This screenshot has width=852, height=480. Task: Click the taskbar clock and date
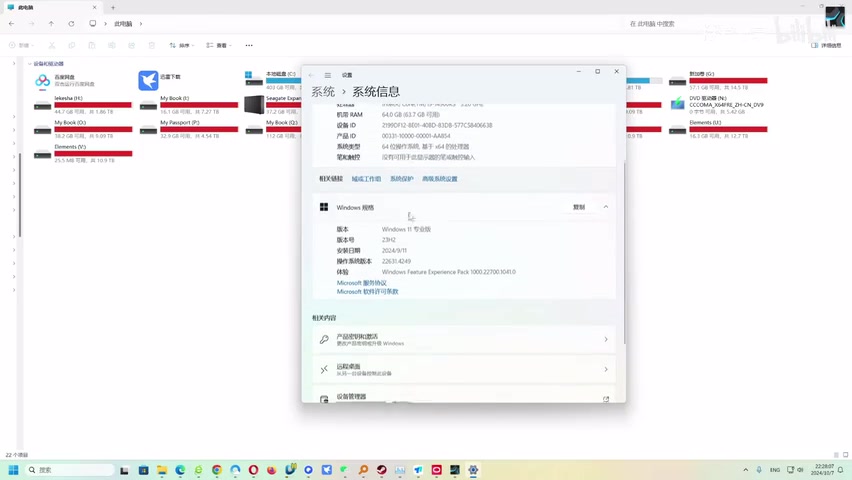[823, 470]
